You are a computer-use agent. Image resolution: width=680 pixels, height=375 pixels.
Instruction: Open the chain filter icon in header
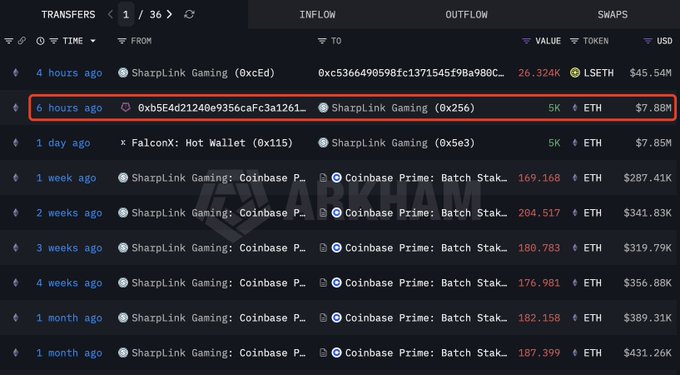tap(9, 41)
